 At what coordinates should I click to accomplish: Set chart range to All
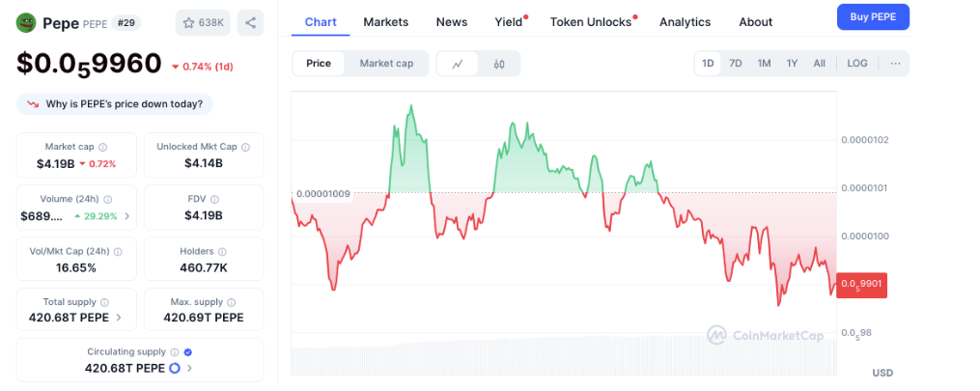(x=820, y=63)
